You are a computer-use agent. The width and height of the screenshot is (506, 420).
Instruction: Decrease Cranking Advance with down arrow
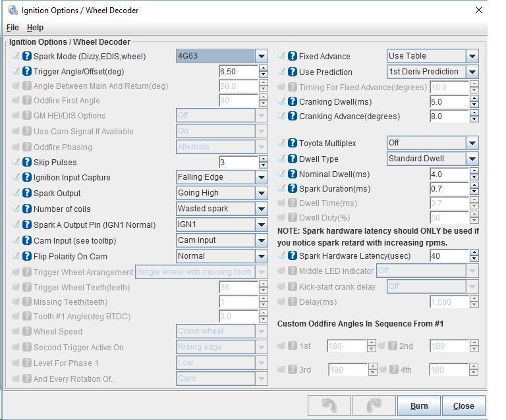(x=474, y=119)
